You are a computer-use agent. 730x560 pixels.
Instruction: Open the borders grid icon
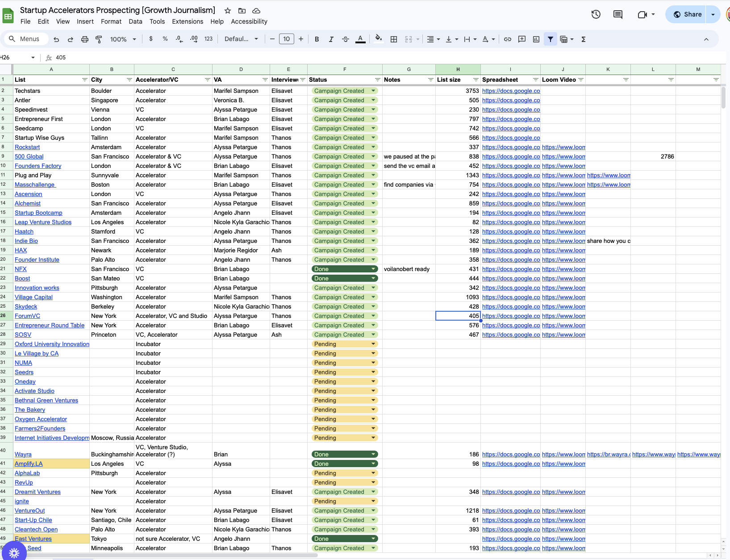394,39
